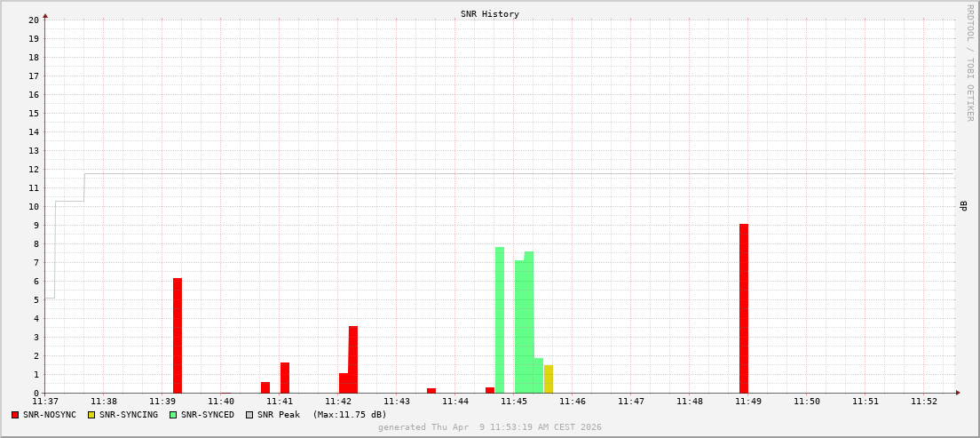Click the dB unit label on right
This screenshot has height=438, width=980.
click(963, 206)
